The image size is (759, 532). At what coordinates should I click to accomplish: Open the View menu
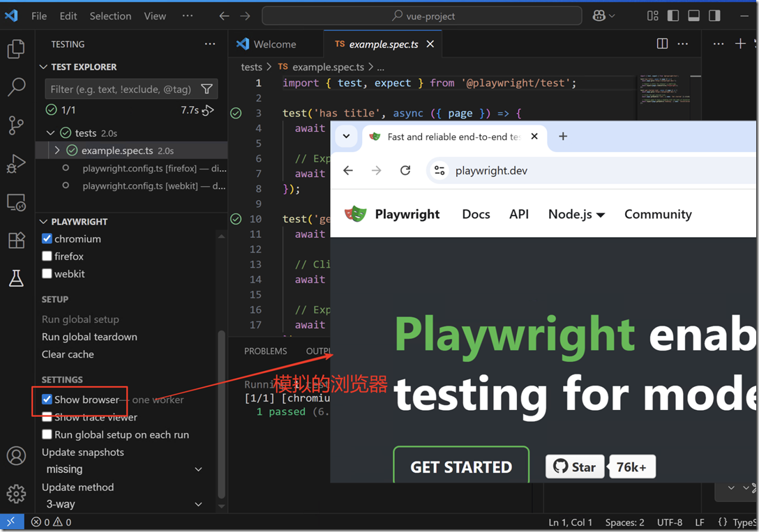coord(155,16)
